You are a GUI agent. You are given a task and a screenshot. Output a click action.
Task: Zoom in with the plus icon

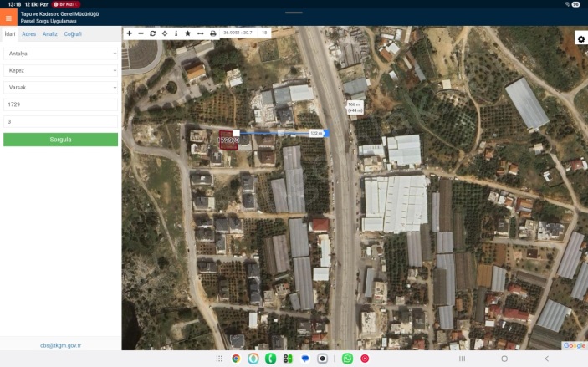[x=129, y=33]
